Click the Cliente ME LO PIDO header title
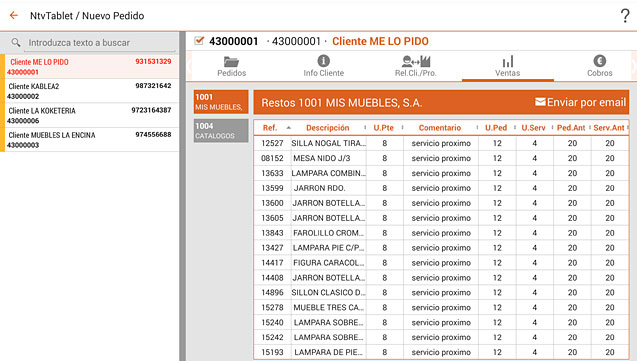 click(380, 41)
